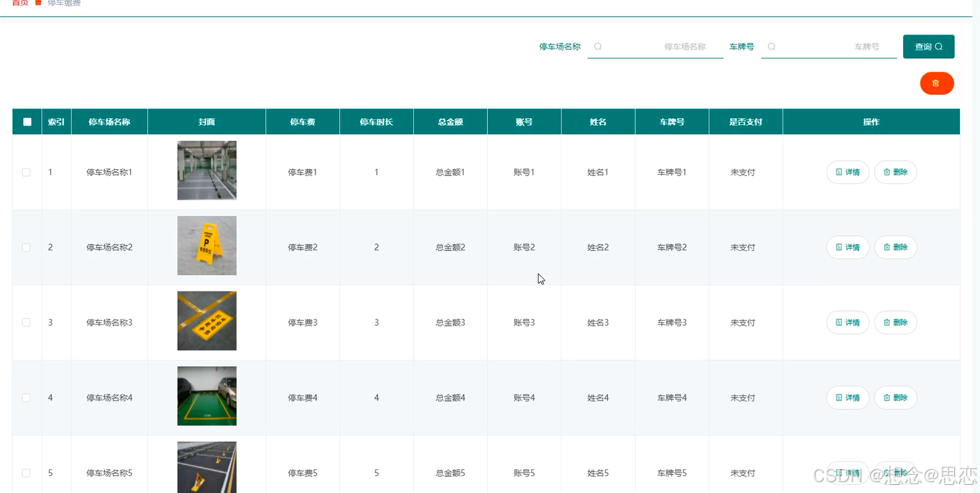This screenshot has width=980, height=493.
Task: Open cover image of 停车场名称3 row
Action: pos(207,321)
